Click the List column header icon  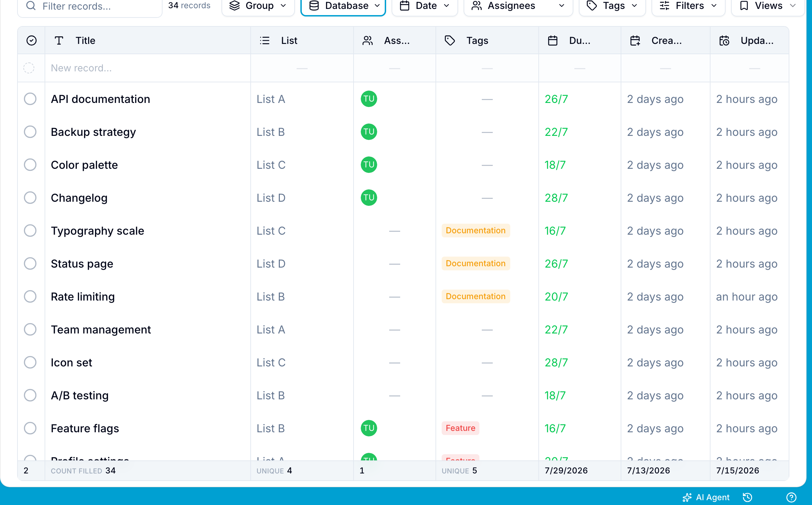pyautogui.click(x=264, y=40)
